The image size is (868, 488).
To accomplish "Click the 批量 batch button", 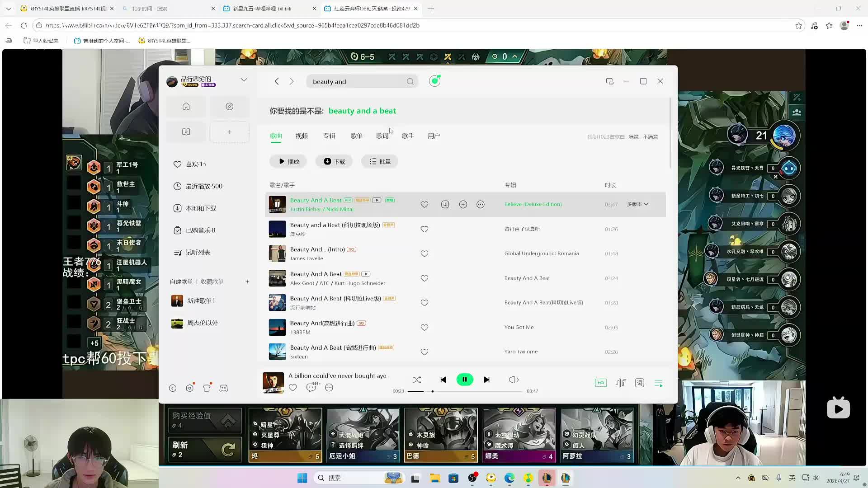I will (x=380, y=162).
